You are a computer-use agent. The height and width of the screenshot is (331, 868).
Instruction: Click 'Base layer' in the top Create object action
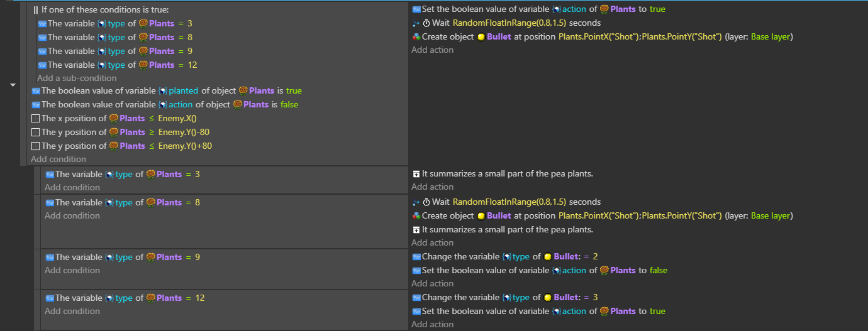tap(771, 37)
